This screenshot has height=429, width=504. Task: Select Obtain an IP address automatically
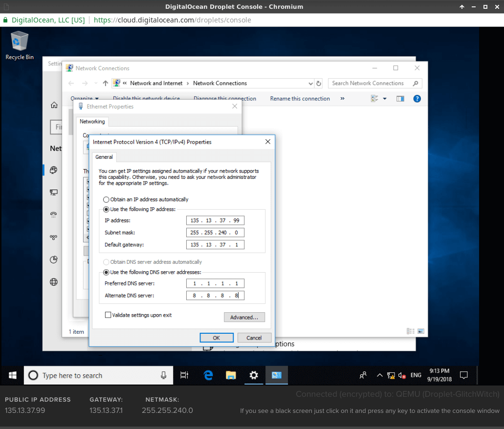tap(107, 199)
